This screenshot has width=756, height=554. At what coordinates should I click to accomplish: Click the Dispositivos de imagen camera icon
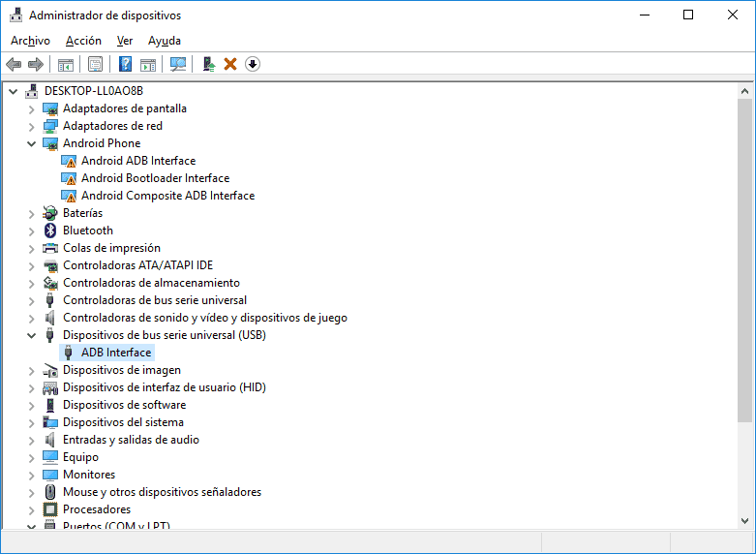pos(50,371)
